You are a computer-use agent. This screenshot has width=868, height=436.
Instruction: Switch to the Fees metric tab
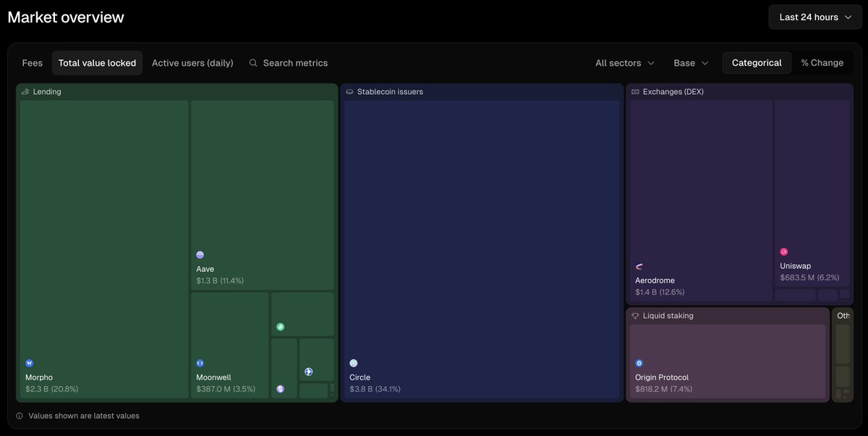(x=33, y=63)
